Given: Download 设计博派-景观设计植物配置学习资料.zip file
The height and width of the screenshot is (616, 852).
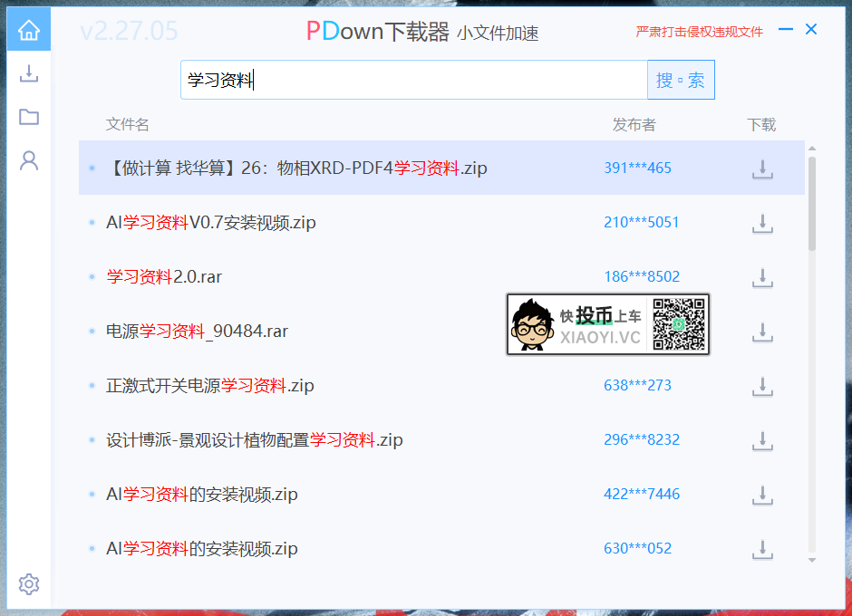Looking at the screenshot, I should (x=762, y=440).
